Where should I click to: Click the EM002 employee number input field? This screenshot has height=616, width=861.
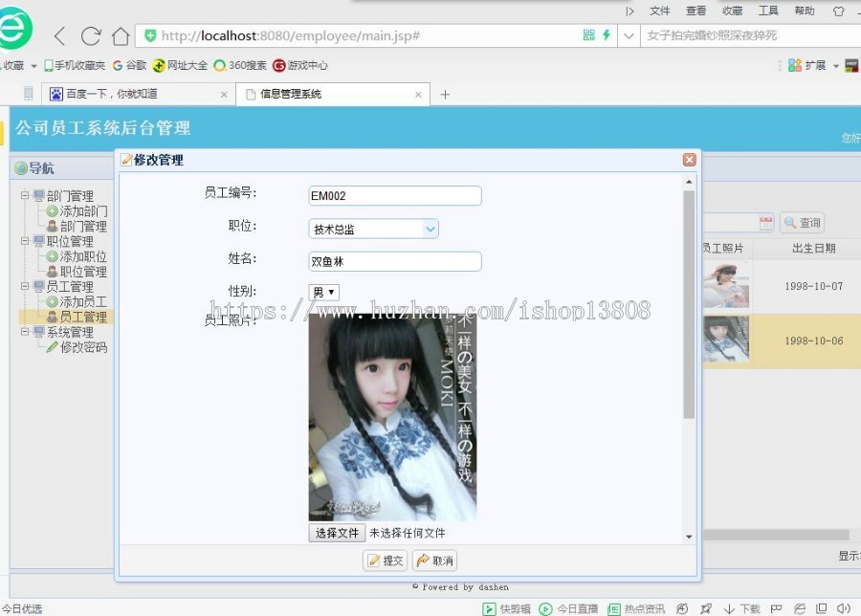395,195
